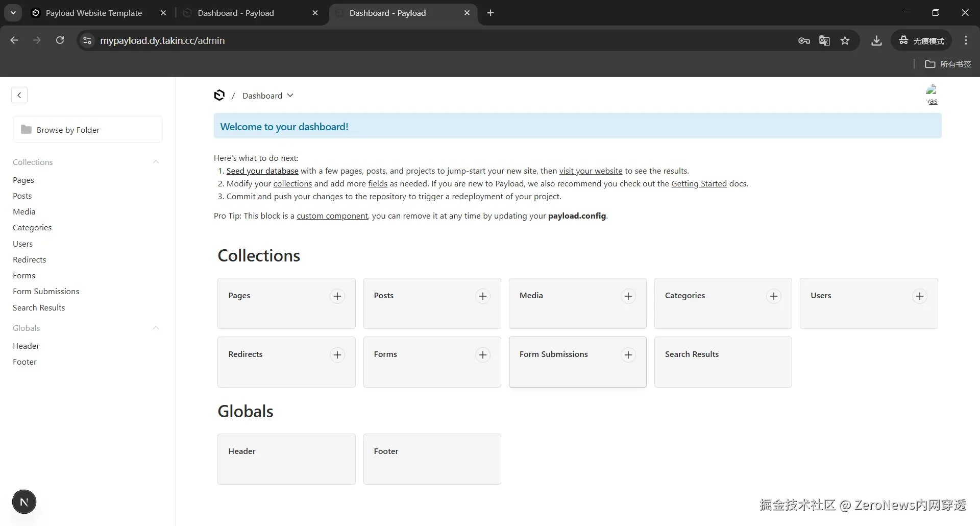980x526 pixels.
Task: Open the Next.js dev tools badge
Action: coord(24,502)
